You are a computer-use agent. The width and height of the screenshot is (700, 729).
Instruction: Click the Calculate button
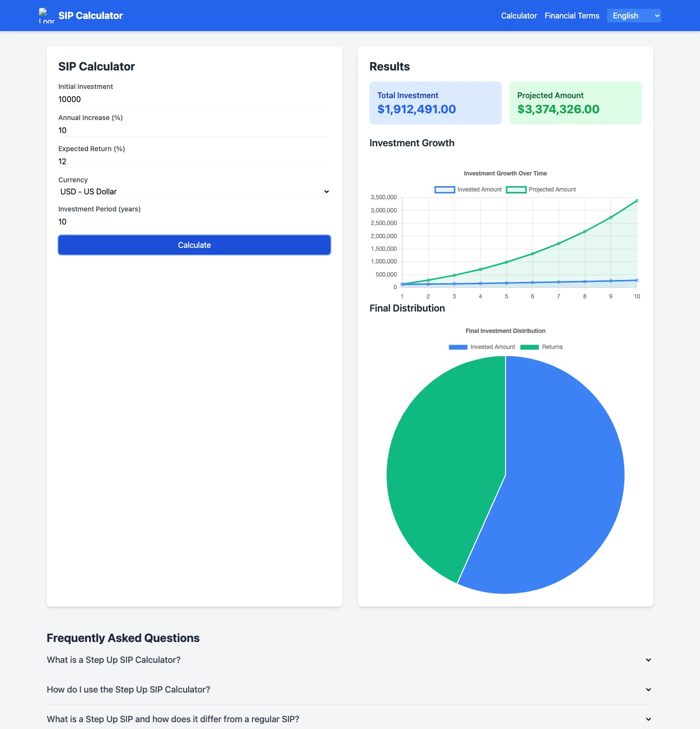tap(194, 245)
